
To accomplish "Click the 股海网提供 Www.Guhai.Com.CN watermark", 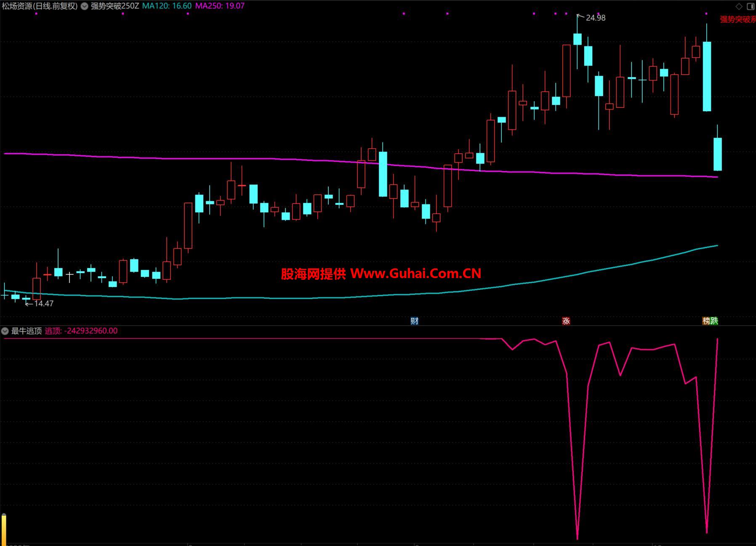I will (381, 274).
